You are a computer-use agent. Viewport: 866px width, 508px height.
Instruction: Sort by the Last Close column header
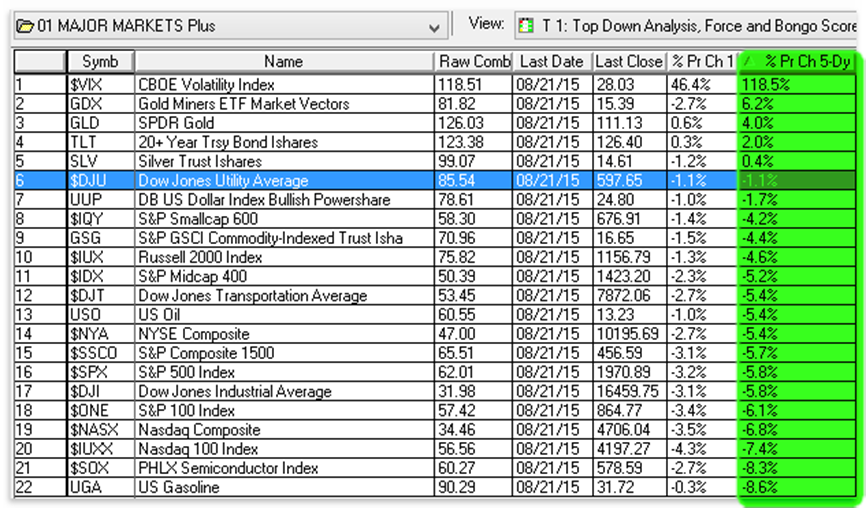[x=630, y=61]
